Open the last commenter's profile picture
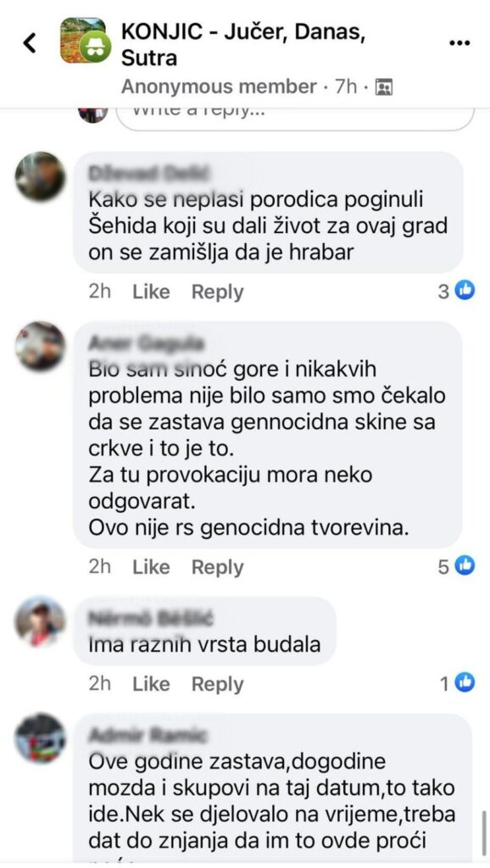 click(40, 738)
